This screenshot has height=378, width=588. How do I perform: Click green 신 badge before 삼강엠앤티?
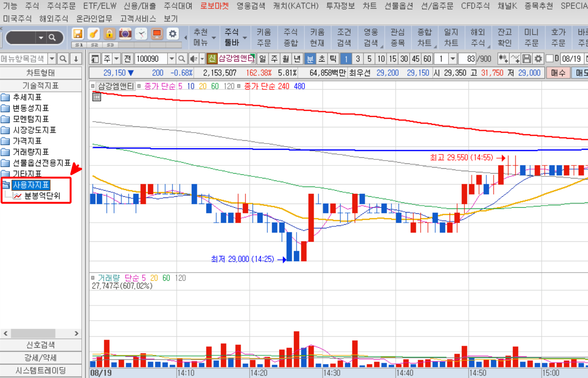click(x=212, y=59)
